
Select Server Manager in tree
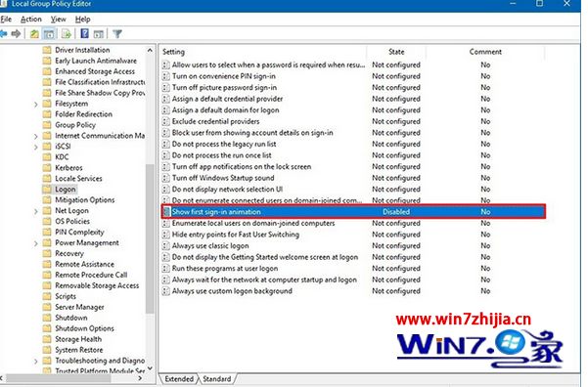pos(79,307)
